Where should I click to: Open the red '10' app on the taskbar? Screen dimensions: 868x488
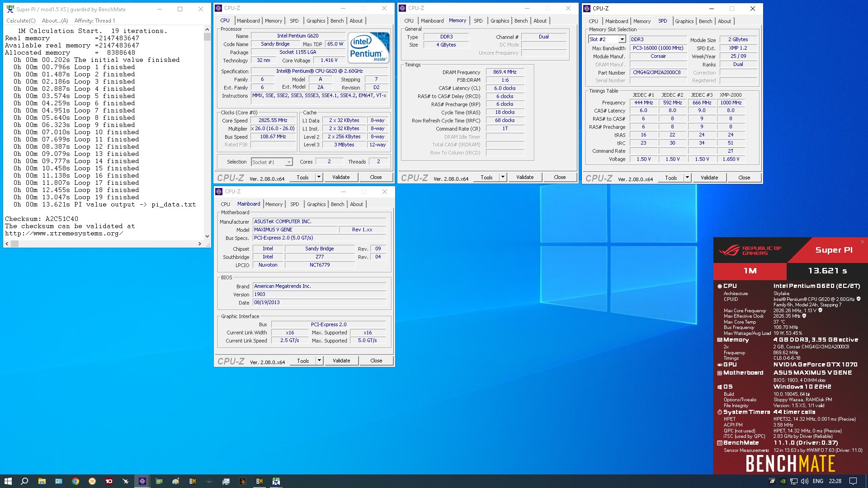pos(109,481)
